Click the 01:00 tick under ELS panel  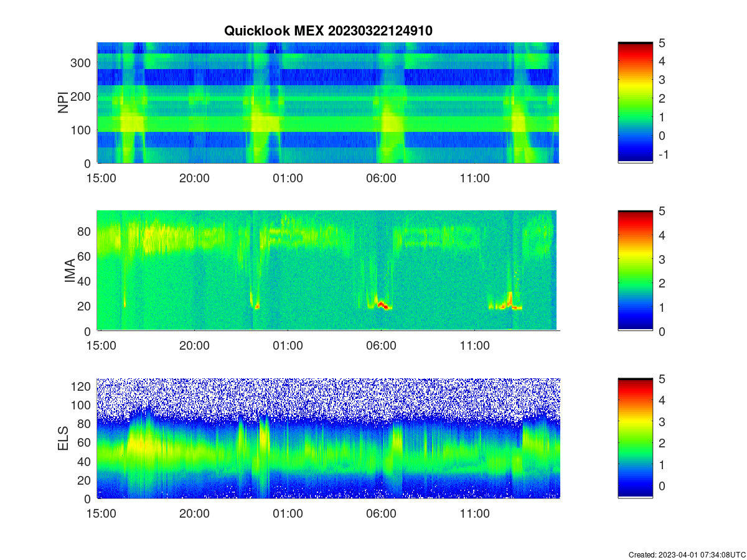[288, 515]
